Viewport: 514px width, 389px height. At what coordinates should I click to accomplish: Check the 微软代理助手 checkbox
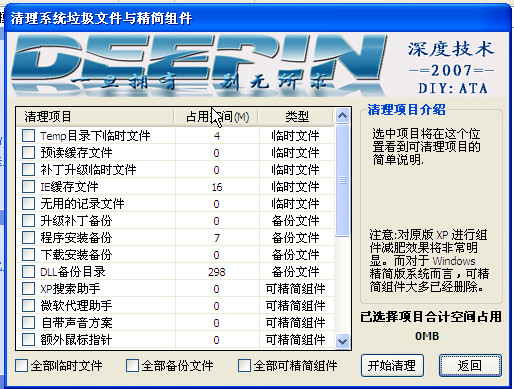click(x=28, y=306)
